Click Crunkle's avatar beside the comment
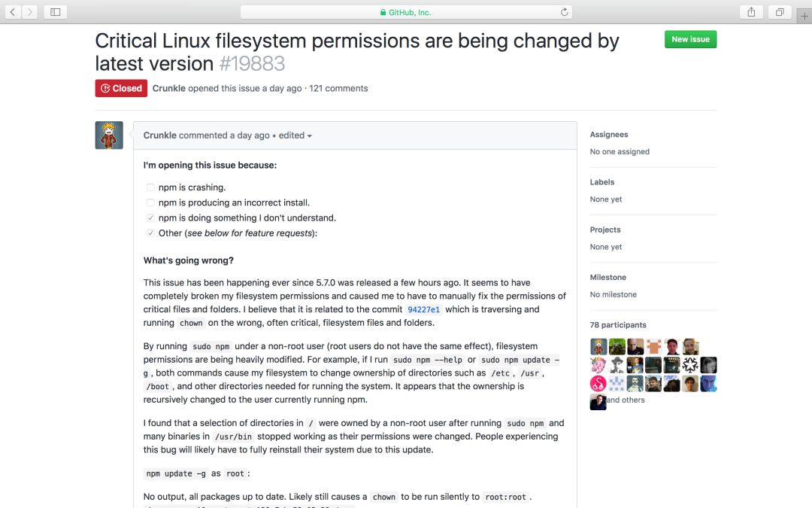The height and width of the screenshot is (508, 812). (x=109, y=135)
